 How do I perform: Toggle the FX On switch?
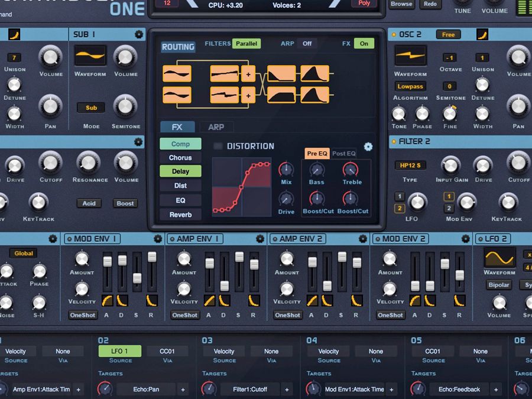click(x=364, y=43)
